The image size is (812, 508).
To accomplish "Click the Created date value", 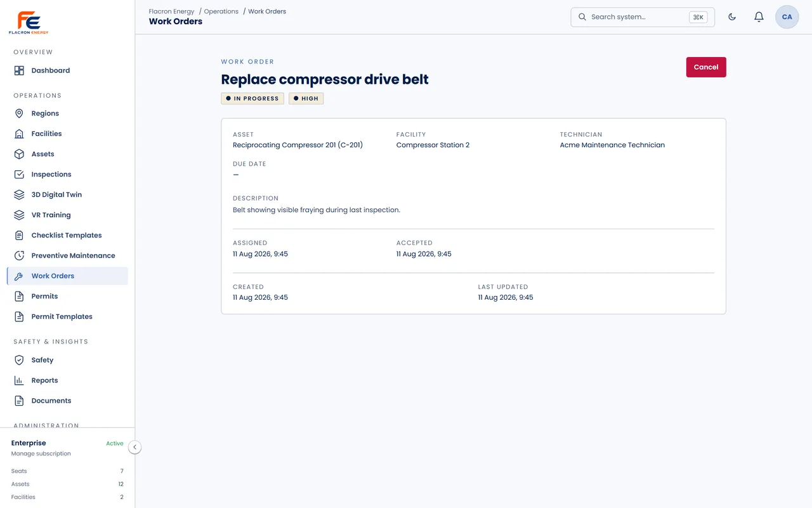I will coord(260,298).
